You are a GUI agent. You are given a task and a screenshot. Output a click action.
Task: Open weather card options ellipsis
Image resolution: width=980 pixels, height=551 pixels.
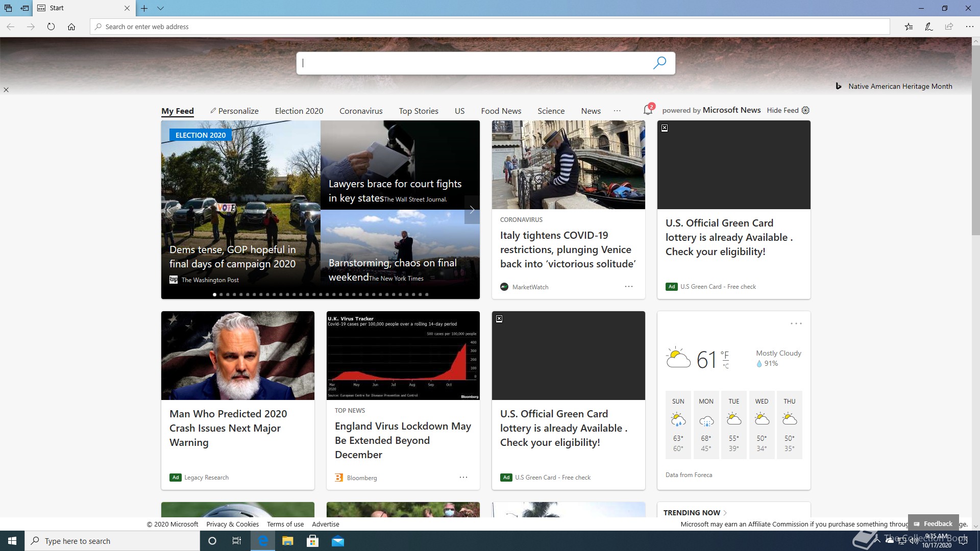[x=796, y=324]
